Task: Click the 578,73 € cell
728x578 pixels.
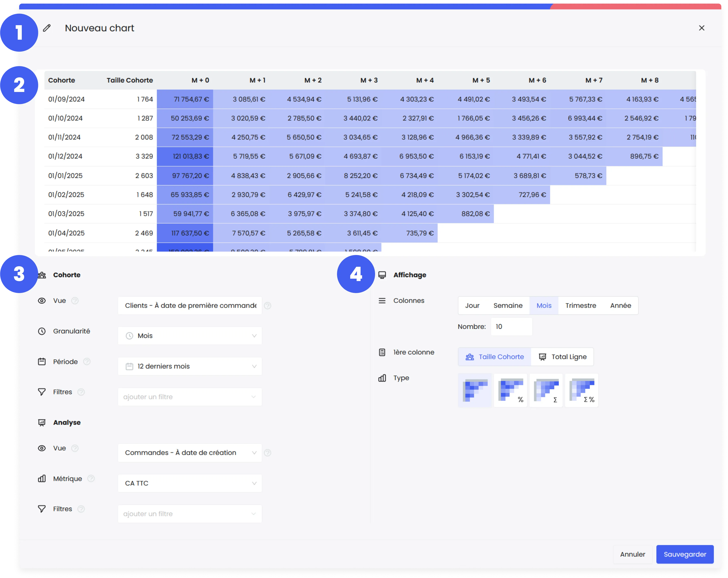Action: pos(579,176)
